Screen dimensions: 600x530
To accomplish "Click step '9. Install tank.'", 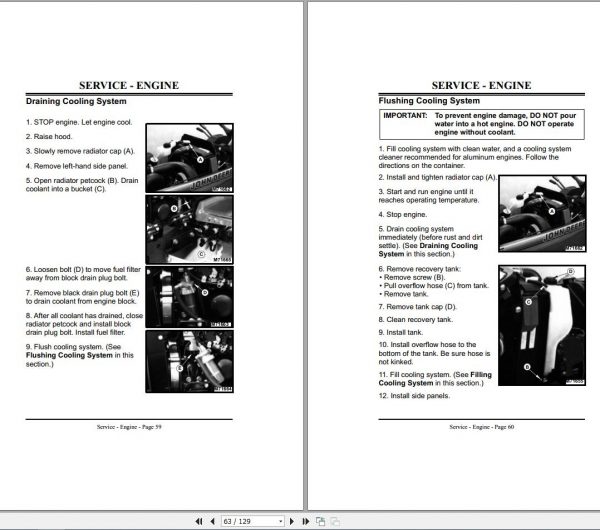I will point(401,333).
